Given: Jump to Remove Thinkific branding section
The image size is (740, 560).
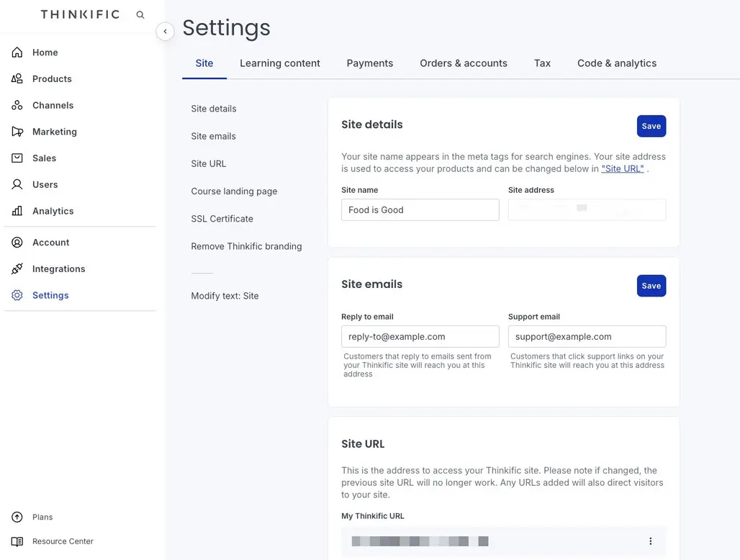Looking at the screenshot, I should [x=246, y=246].
